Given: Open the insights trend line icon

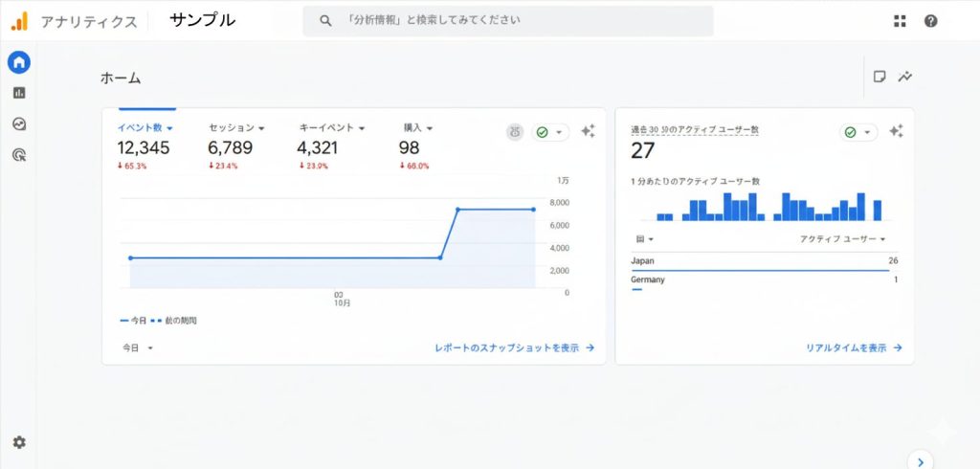Looking at the screenshot, I should tap(904, 77).
